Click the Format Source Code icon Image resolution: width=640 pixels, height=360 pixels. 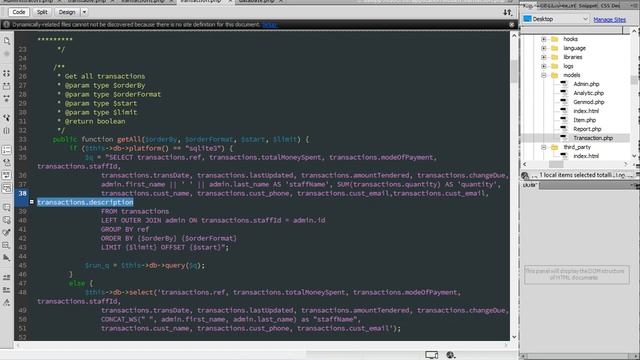[x=7, y=302]
